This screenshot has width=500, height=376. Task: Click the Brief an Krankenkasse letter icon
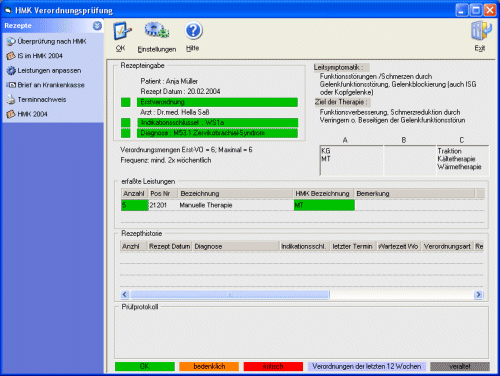[11, 85]
